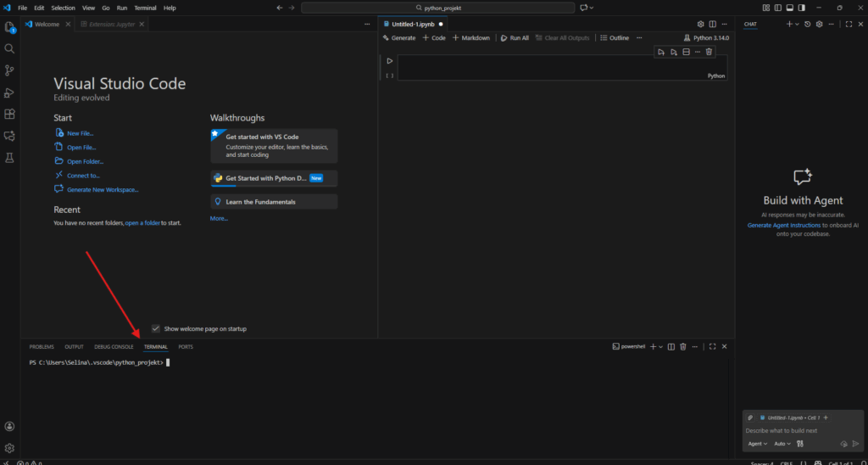Delete the notebook cell using trash icon
Image resolution: width=868 pixels, height=465 pixels.
[709, 53]
